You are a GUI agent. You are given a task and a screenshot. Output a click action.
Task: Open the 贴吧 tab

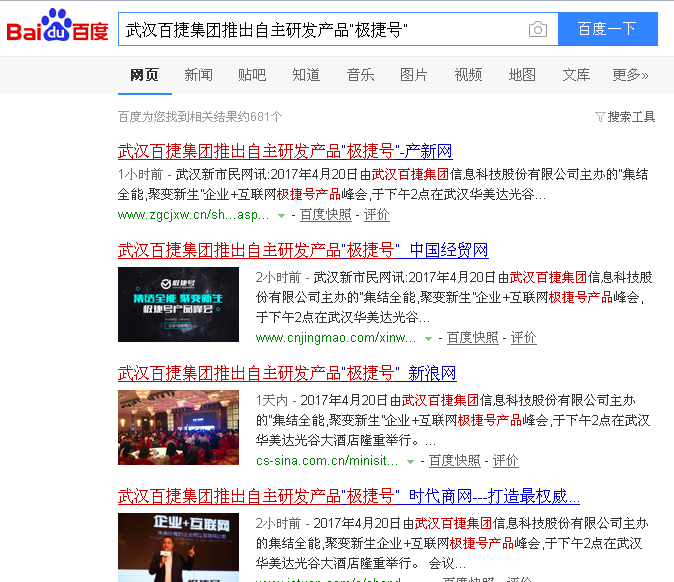click(x=252, y=75)
